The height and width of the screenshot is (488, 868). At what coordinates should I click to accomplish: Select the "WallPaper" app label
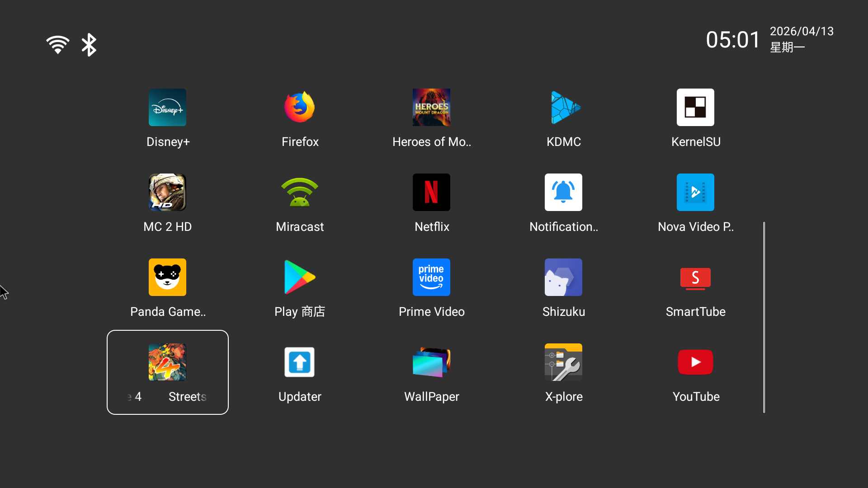(x=432, y=397)
